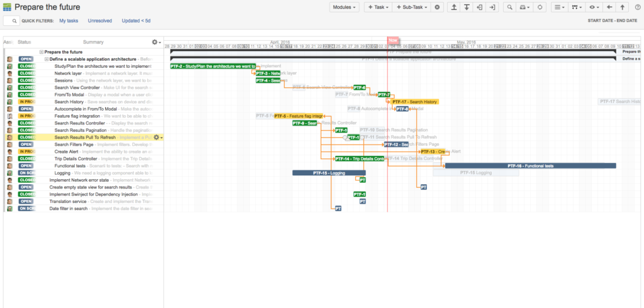The height and width of the screenshot is (308, 644).
Task: Click the Now marker on the timeline
Action: click(x=393, y=40)
